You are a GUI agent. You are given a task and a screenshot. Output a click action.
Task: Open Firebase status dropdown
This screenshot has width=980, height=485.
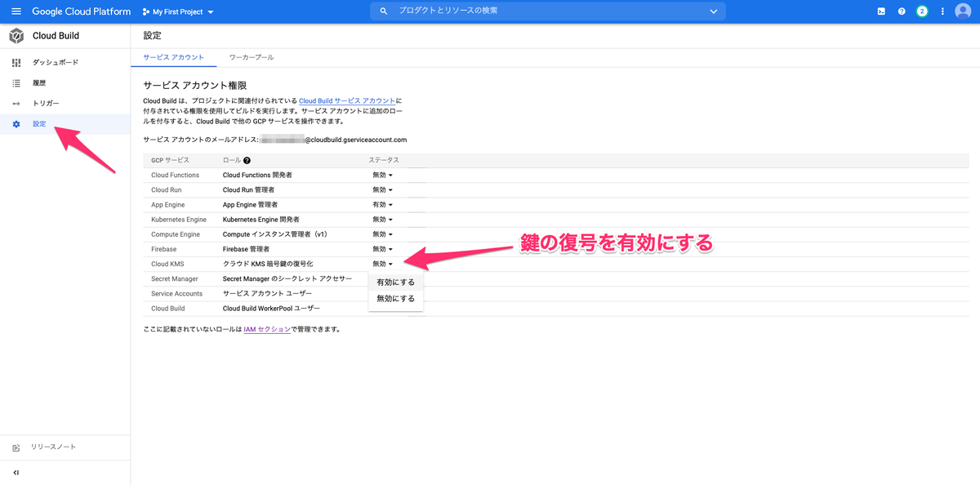coord(383,249)
